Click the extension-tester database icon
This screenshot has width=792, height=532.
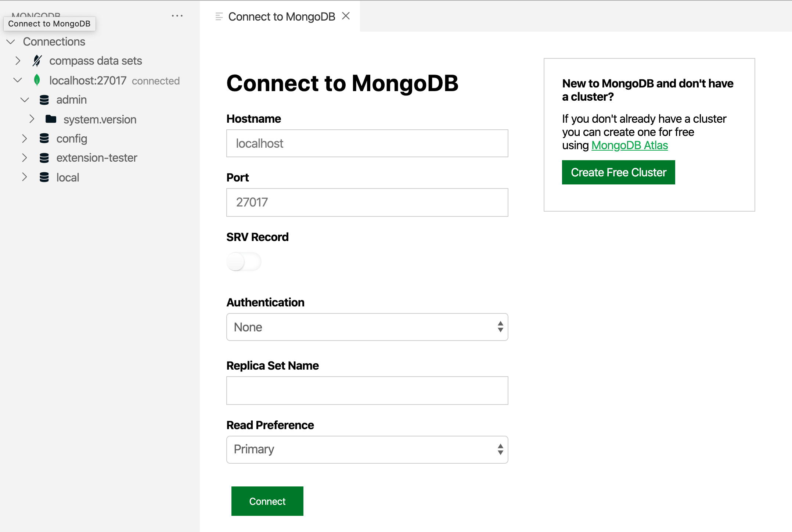point(44,158)
